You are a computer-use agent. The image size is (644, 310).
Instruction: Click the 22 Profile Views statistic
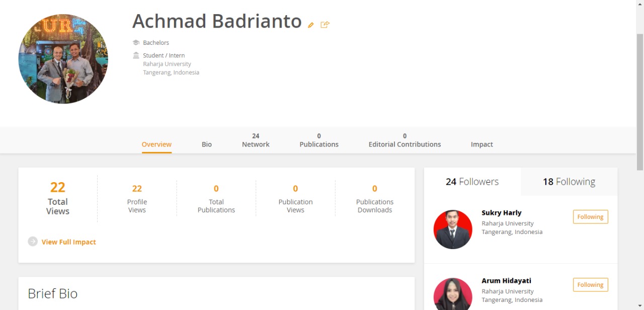click(137, 199)
